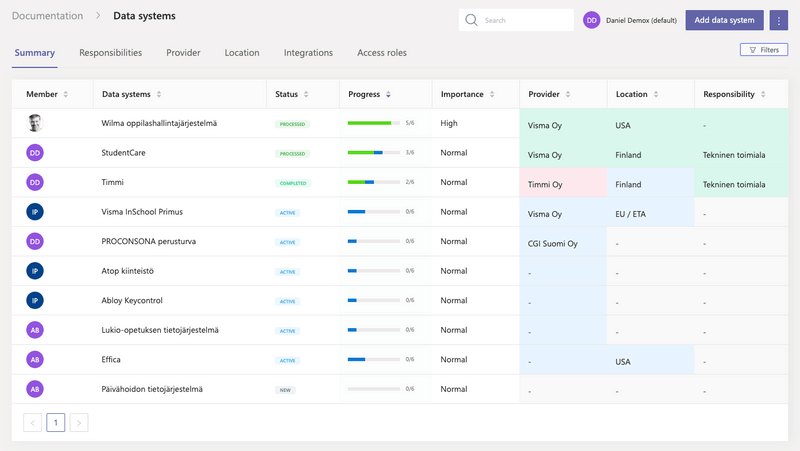This screenshot has height=451, width=800.
Task: Go to next page arrow in pagination
Action: 79,423
